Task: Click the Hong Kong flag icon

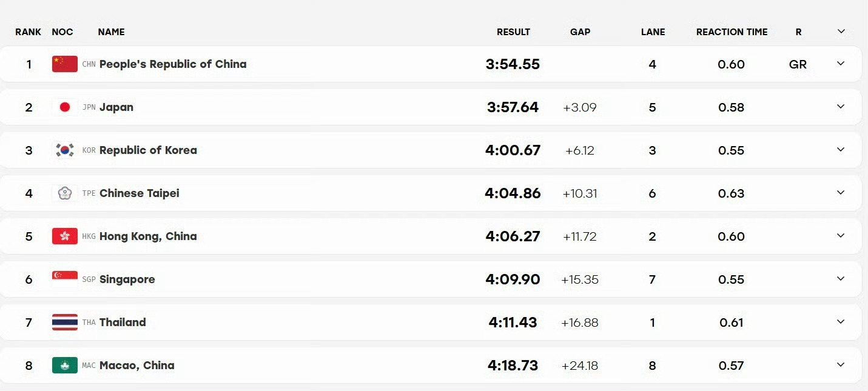Action: (x=65, y=236)
